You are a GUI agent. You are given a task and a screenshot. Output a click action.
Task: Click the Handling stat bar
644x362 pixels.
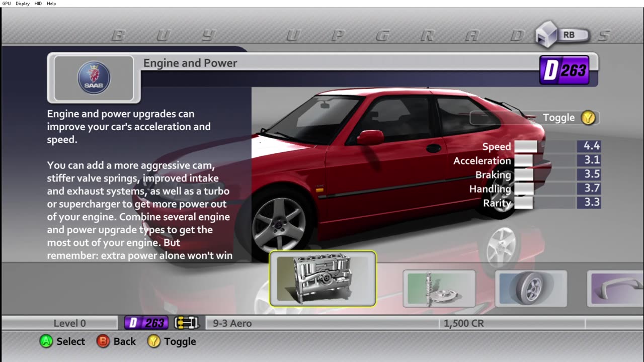click(545, 189)
